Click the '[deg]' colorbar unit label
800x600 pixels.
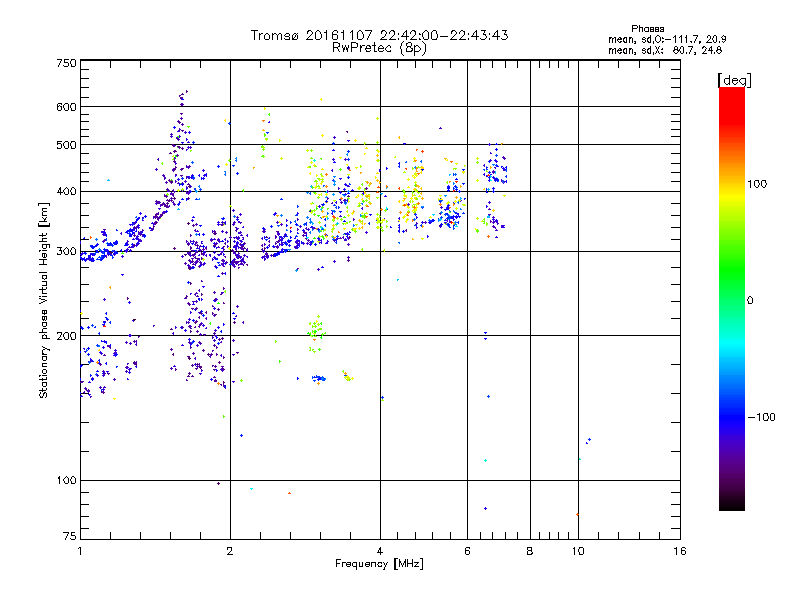coord(734,81)
